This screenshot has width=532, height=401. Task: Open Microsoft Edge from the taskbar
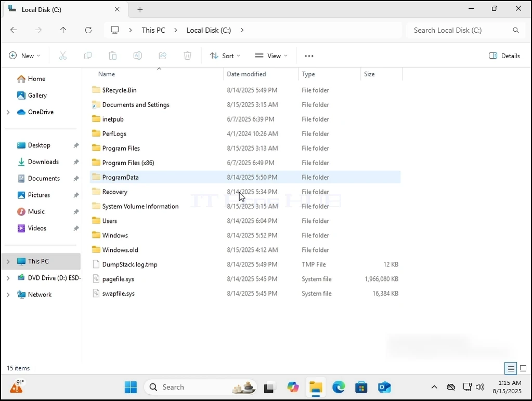click(x=339, y=387)
